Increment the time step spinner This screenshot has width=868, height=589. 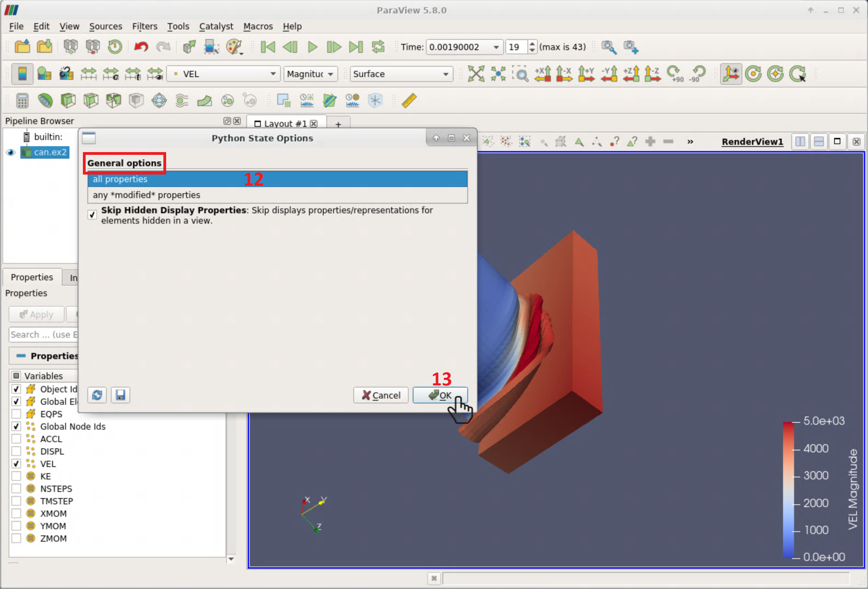pos(532,44)
